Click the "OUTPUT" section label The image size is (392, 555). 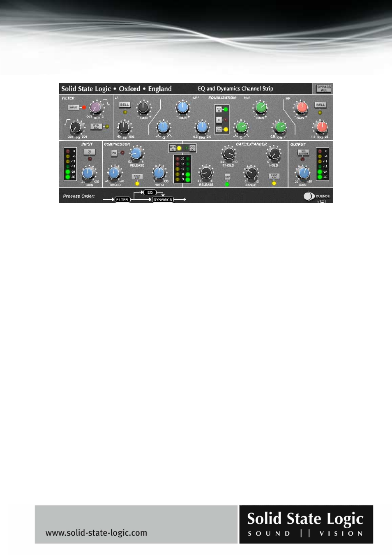[298, 145]
